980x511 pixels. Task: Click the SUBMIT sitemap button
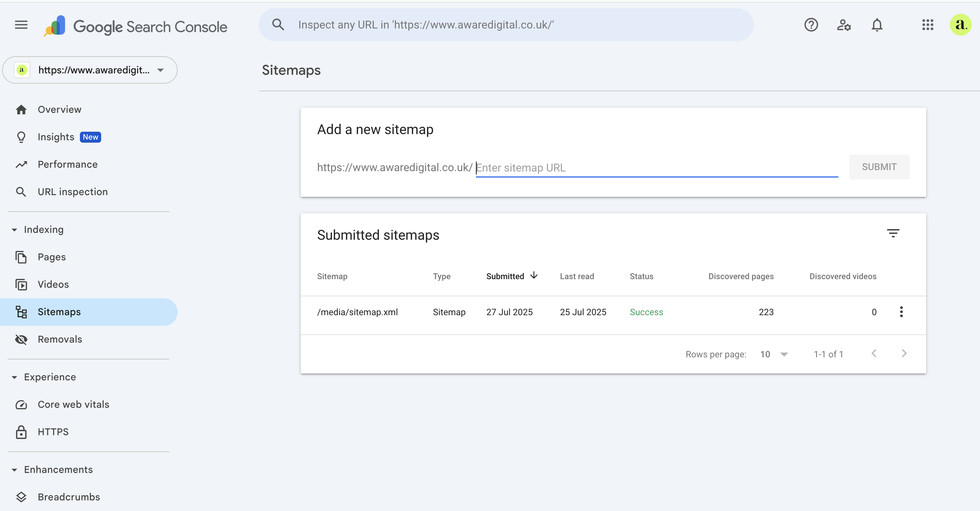[x=879, y=167]
